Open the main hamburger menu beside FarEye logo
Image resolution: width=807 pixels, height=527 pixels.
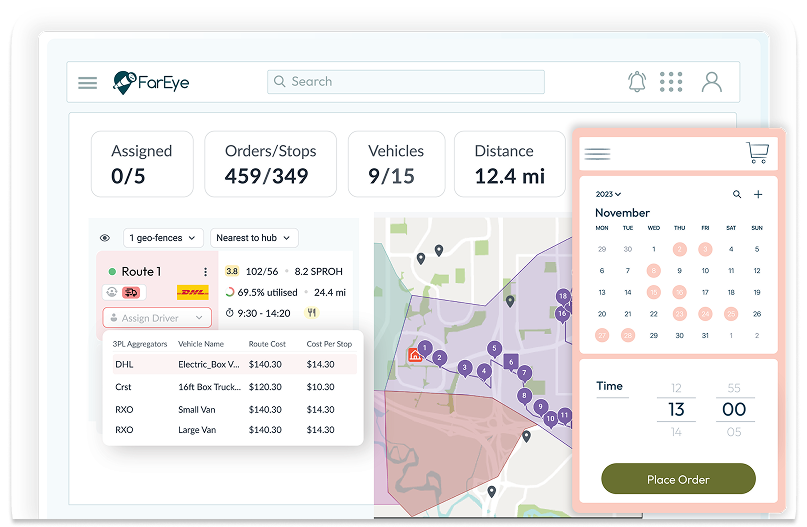pos(88,82)
